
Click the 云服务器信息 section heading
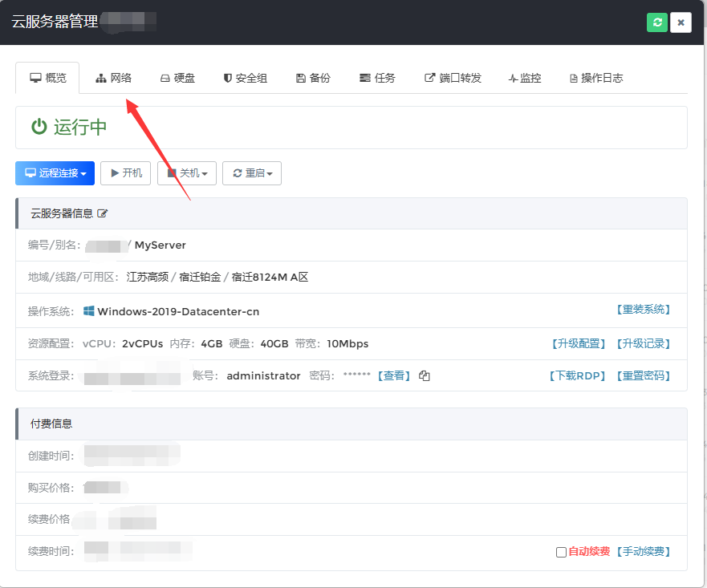click(x=62, y=213)
